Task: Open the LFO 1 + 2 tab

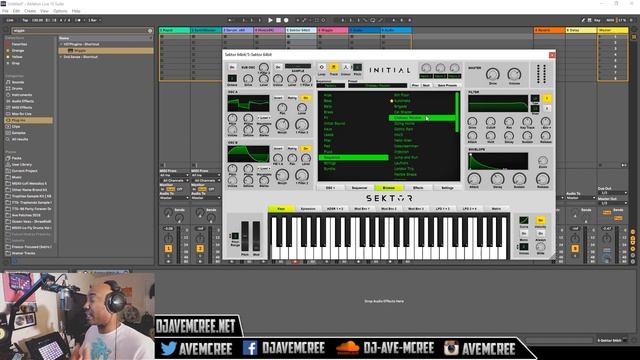Action: pos(442,209)
